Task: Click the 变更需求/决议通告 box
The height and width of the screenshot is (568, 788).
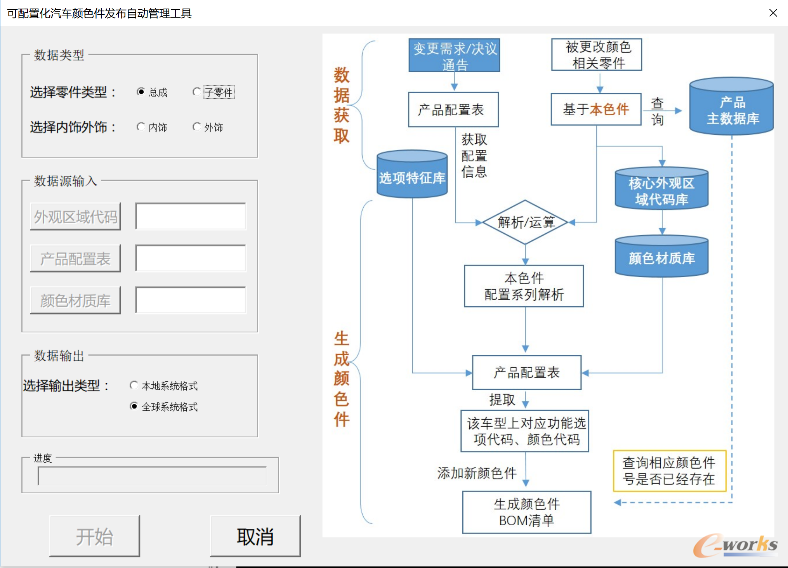Action: click(x=454, y=55)
